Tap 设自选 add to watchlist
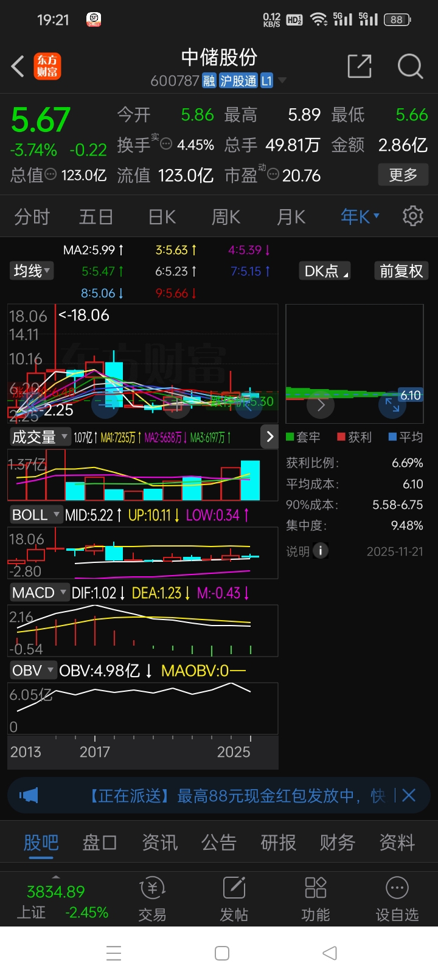 click(397, 900)
